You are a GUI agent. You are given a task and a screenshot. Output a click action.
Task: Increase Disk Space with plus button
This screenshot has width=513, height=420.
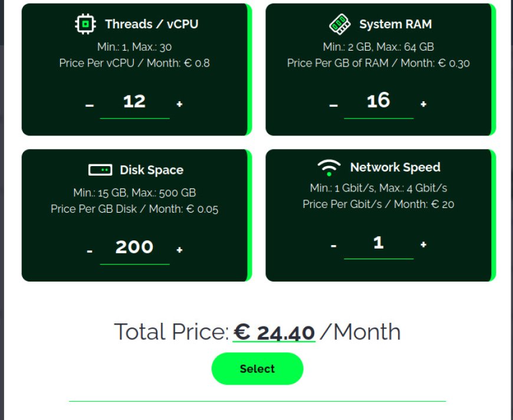point(179,250)
